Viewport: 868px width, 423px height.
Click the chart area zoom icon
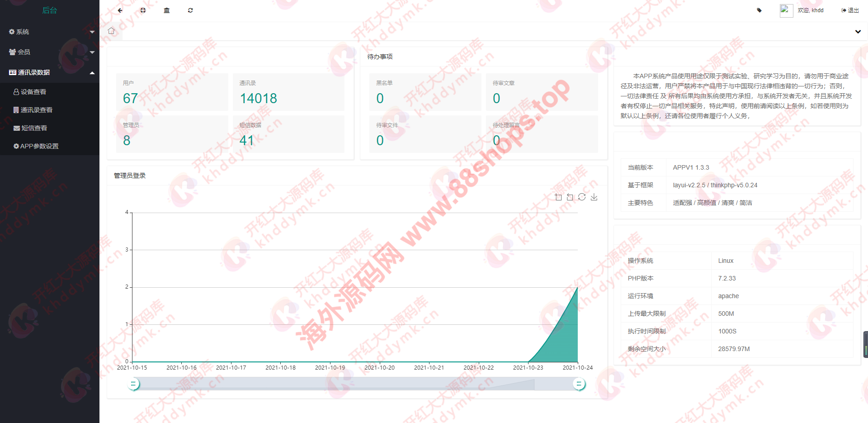pyautogui.click(x=558, y=197)
